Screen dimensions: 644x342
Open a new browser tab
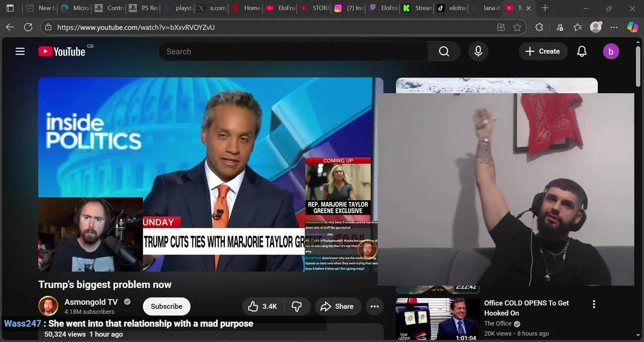[x=545, y=8]
